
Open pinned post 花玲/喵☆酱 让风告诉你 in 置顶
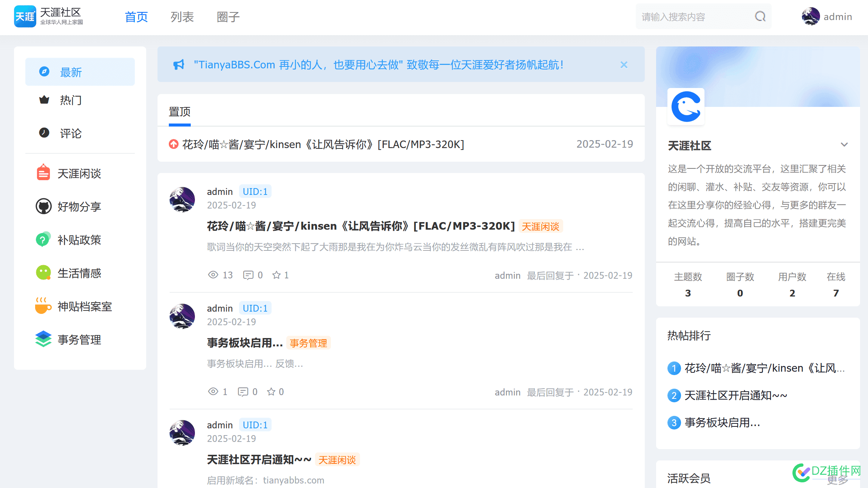point(323,144)
